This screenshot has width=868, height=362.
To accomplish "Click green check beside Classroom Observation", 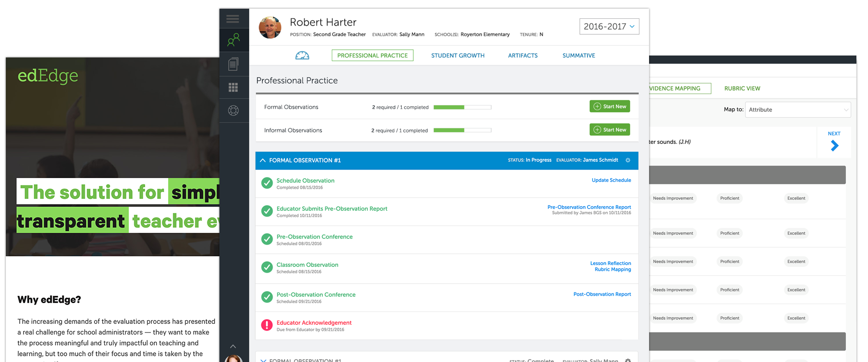I will [267, 267].
